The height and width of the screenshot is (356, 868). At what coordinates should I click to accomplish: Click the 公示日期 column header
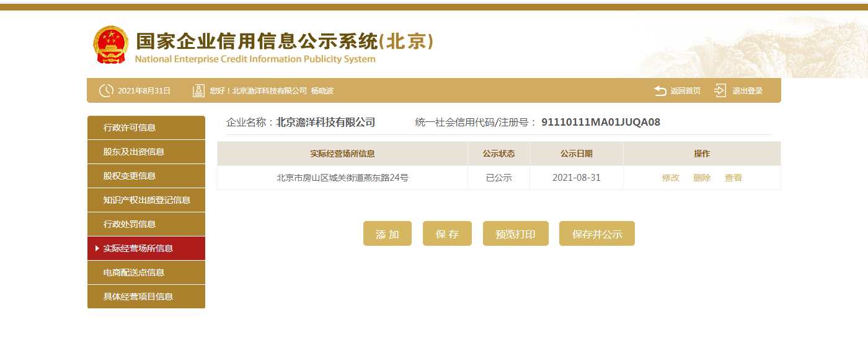pos(577,154)
